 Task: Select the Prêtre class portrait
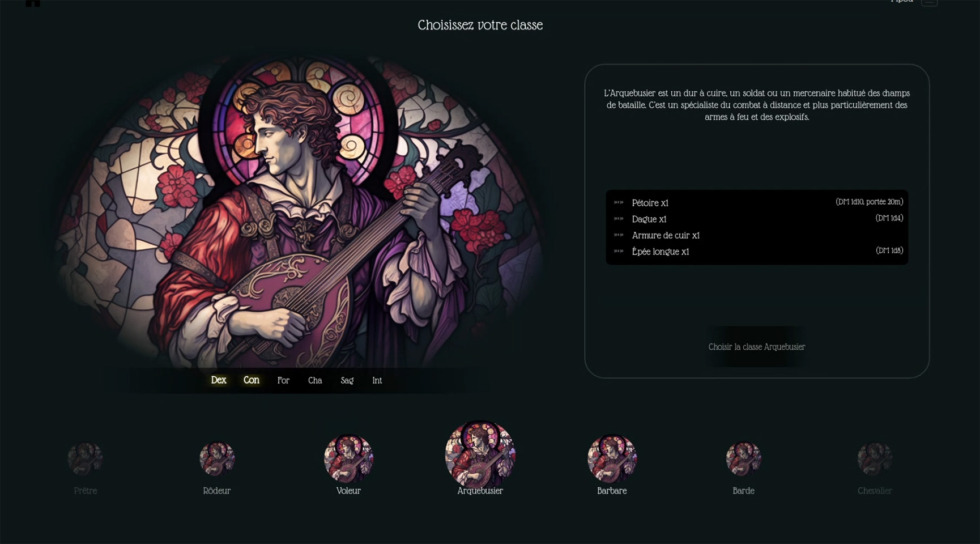point(85,458)
